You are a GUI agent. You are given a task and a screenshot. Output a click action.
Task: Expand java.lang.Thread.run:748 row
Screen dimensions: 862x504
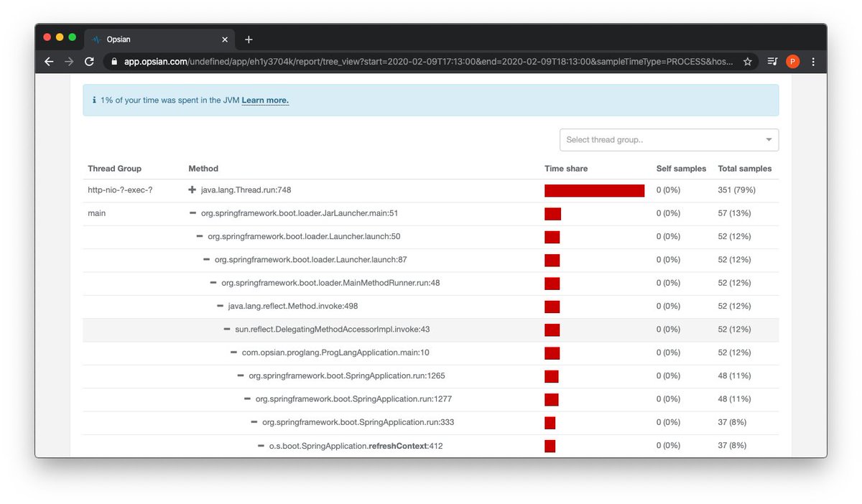coord(192,190)
